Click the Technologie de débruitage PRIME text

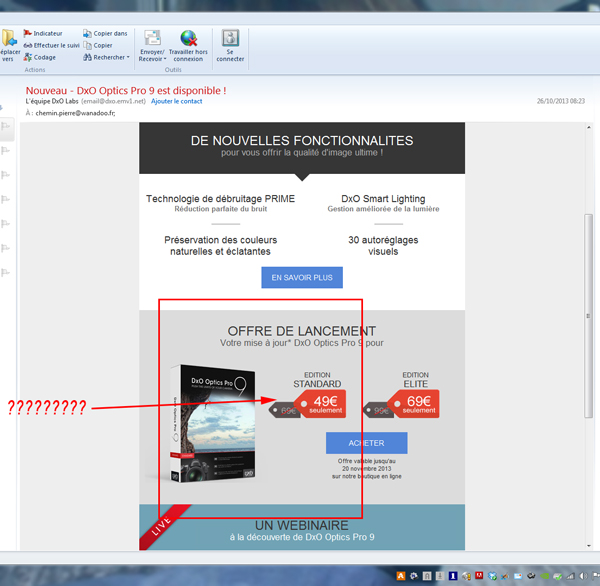pos(220,199)
